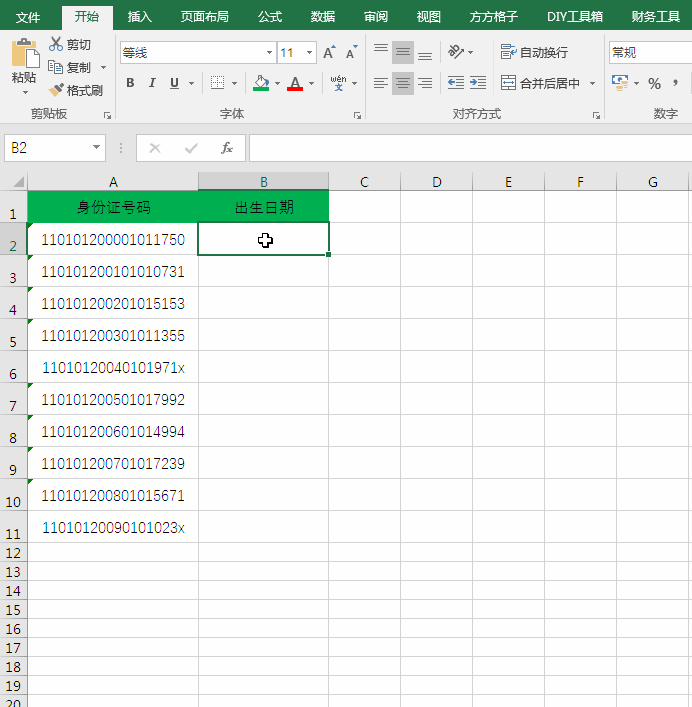Select row 6 header
This screenshot has width=692, height=707.
[13, 367]
